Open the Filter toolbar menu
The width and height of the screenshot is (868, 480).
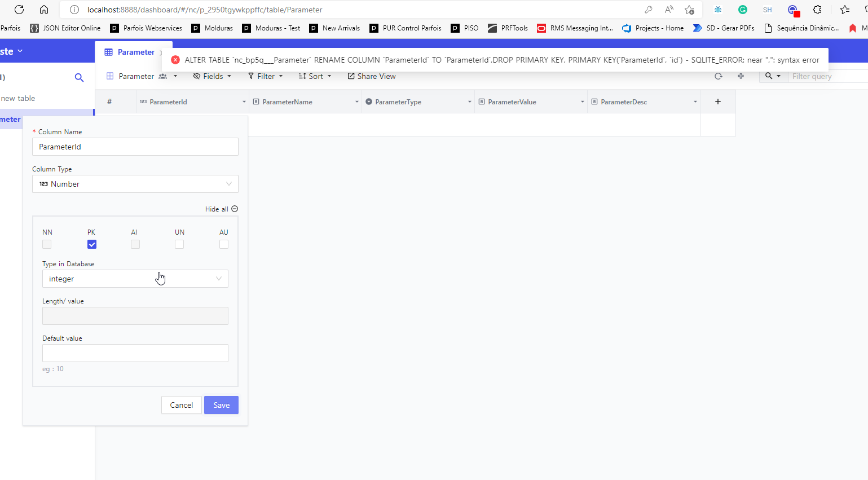pos(265,76)
